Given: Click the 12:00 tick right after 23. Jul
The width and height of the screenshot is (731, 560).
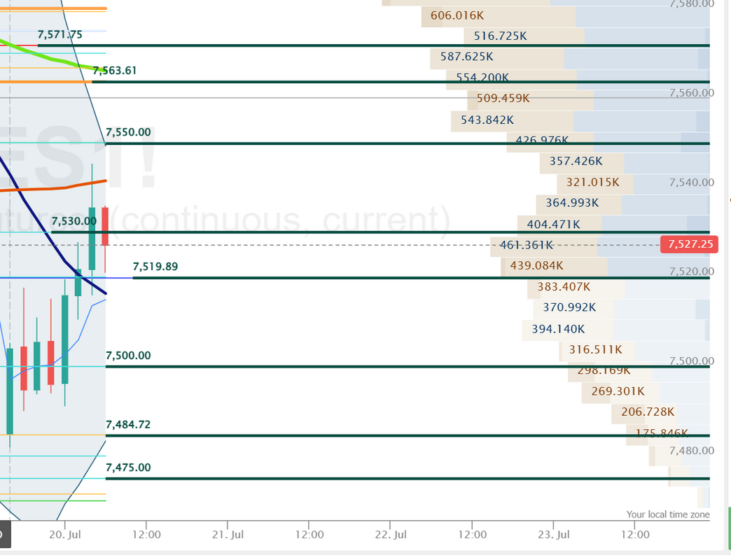Looking at the screenshot, I should coord(635,534).
